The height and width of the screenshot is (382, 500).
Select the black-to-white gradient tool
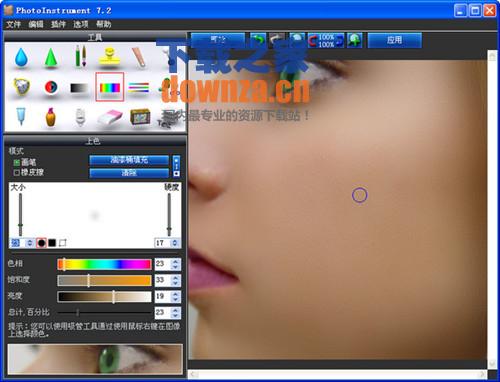(79, 88)
